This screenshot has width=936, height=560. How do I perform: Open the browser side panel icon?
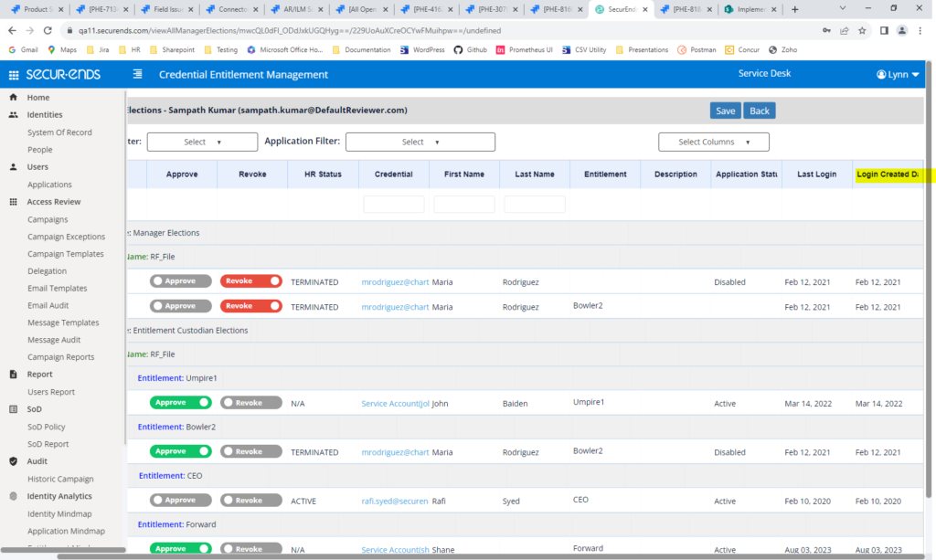pyautogui.click(x=884, y=30)
